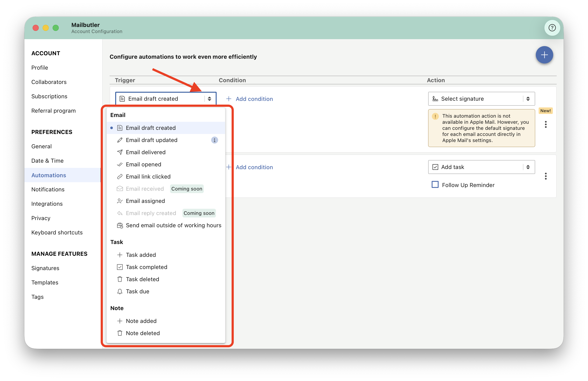Choose Email draft created from the trigger list

[166, 128]
